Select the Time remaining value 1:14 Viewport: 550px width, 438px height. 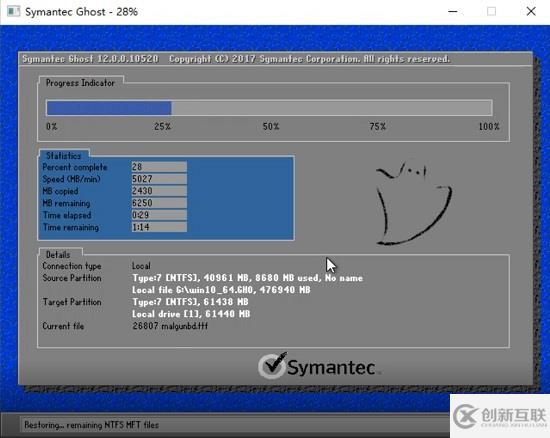pyautogui.click(x=159, y=227)
